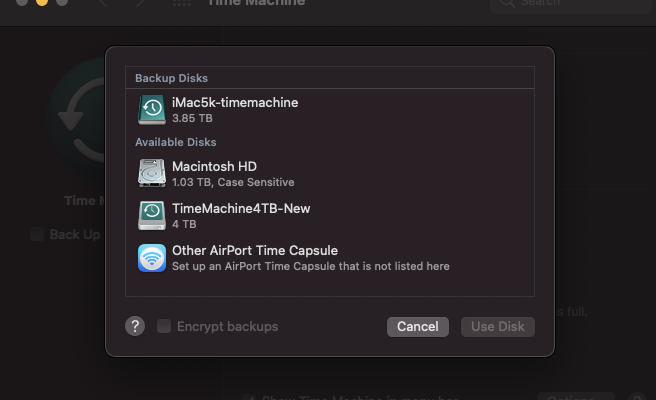656x400 pixels.
Task: Click the 3.85 TB size label
Action: [x=192, y=118]
